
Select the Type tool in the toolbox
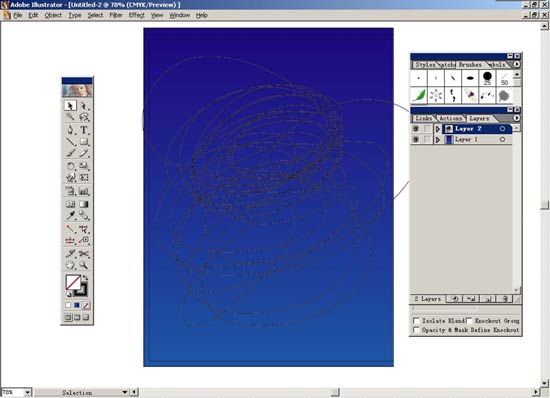84,130
